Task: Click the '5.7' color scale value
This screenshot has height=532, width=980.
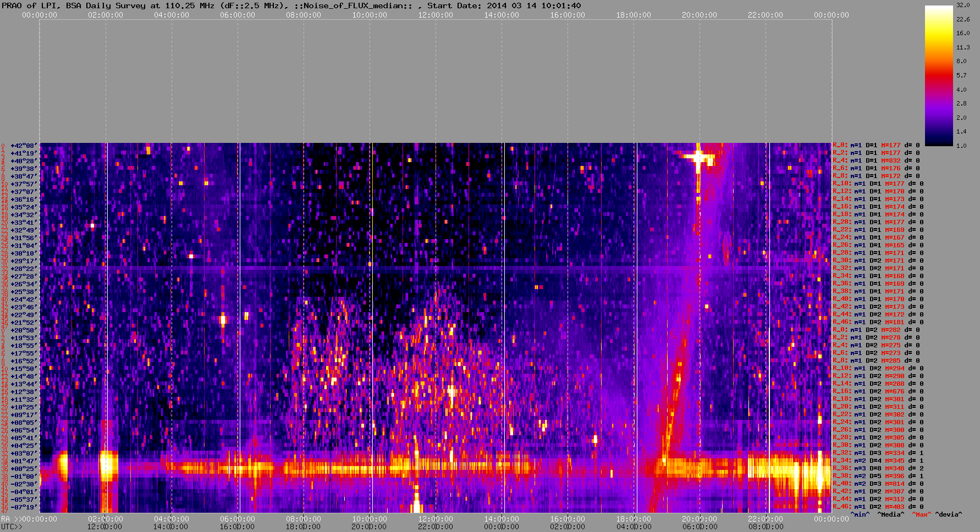Action: click(x=961, y=75)
